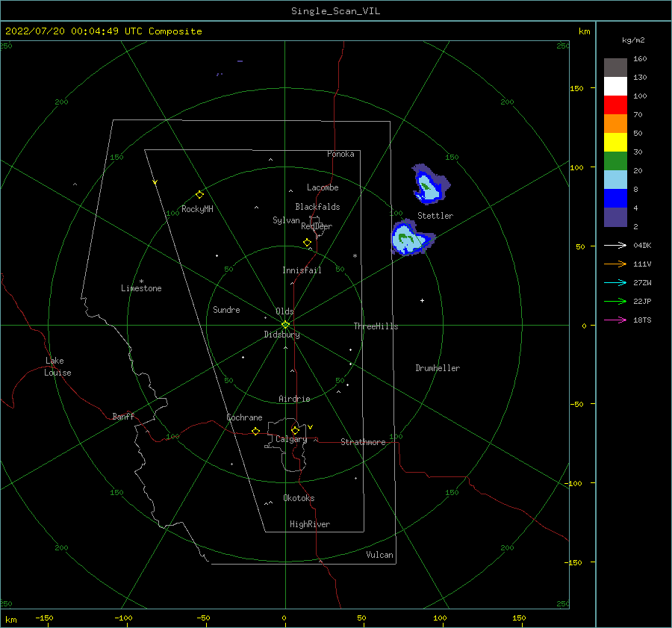Select the orange 70 kg/m2 legend swatch
The height and width of the screenshot is (628, 672).
click(615, 123)
